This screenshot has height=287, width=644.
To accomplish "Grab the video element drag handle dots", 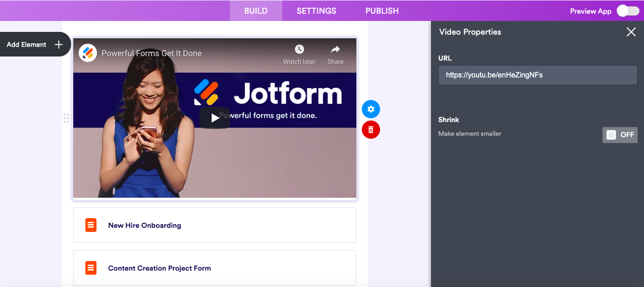I will pyautogui.click(x=66, y=118).
